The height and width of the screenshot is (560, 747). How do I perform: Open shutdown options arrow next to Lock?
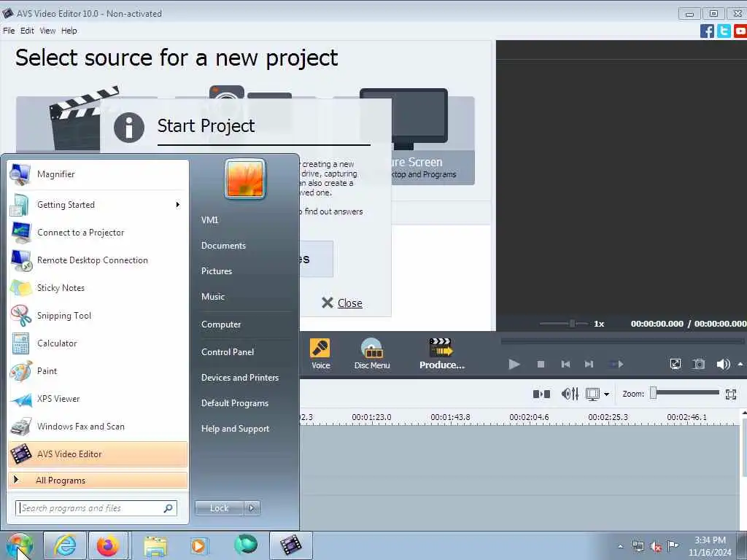point(252,508)
